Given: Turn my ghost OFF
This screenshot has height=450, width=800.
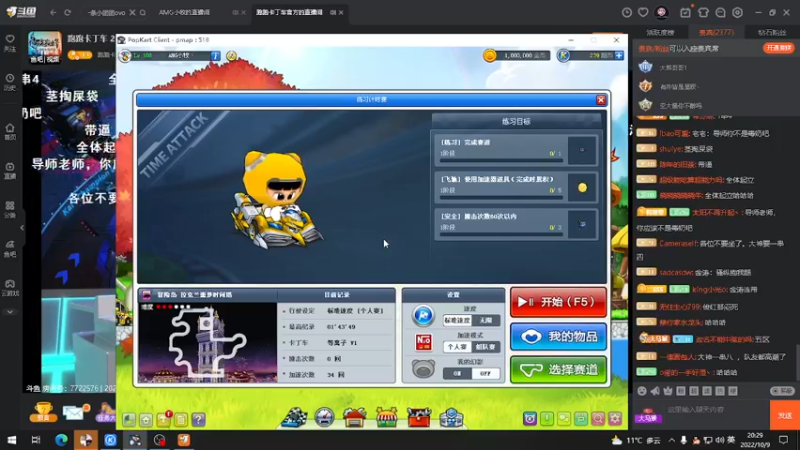Looking at the screenshot, I should coord(485,373).
